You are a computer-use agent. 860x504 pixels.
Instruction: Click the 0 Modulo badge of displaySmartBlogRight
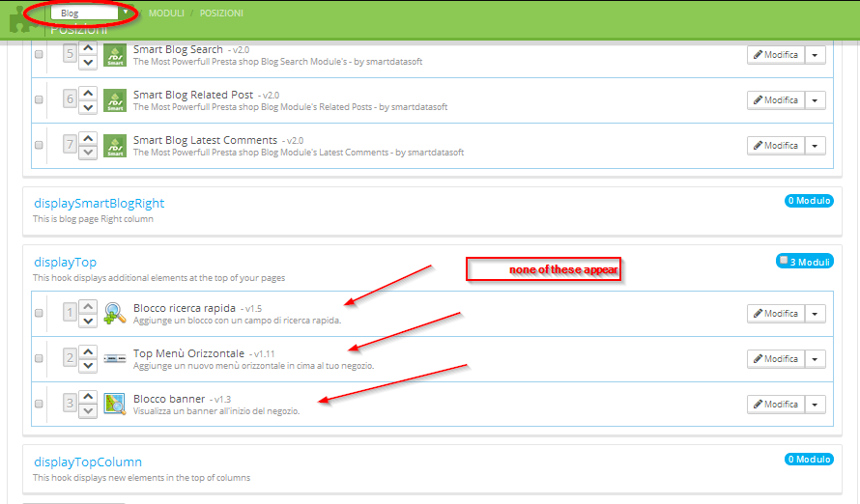pyautogui.click(x=809, y=201)
